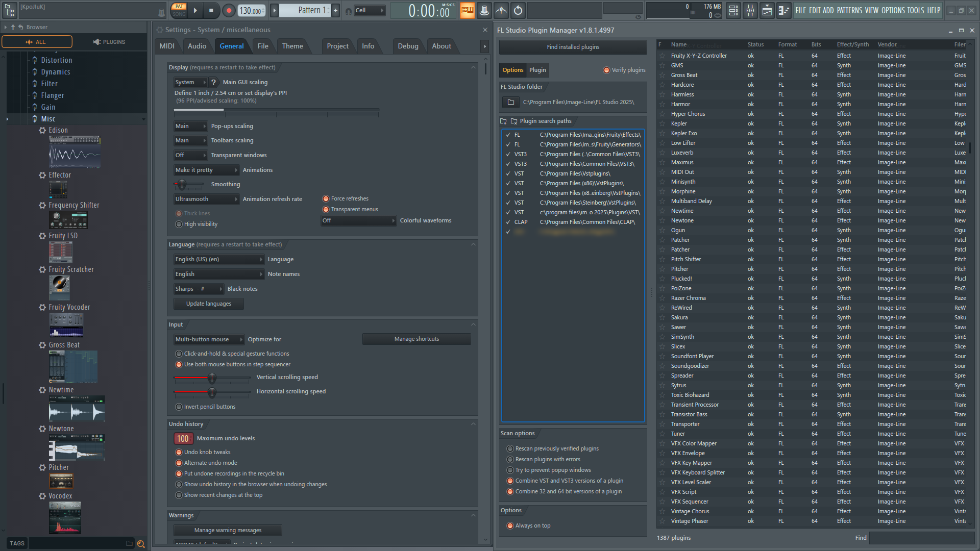
Task: Toggle the typing keyboard to piano icon
Action: (x=468, y=10)
